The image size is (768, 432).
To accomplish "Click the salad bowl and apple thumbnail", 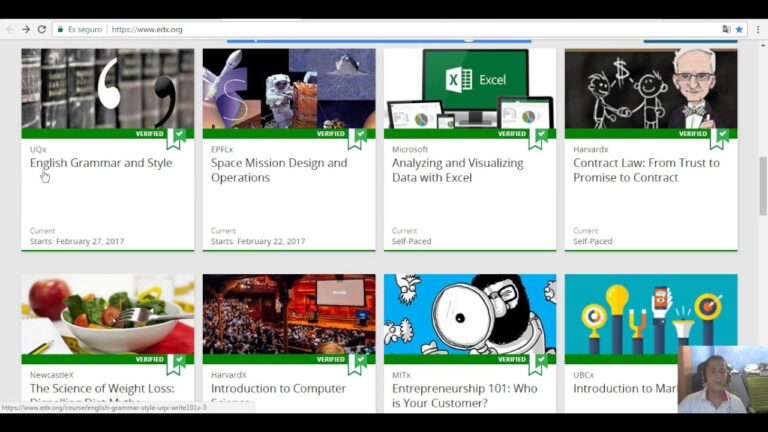I will coord(108,314).
